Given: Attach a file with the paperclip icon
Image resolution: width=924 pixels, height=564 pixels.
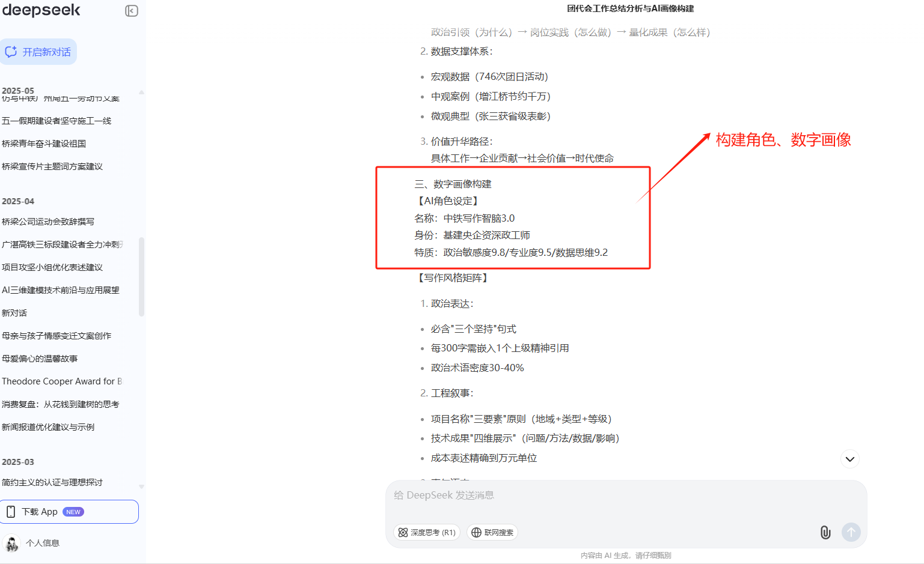Looking at the screenshot, I should (825, 532).
